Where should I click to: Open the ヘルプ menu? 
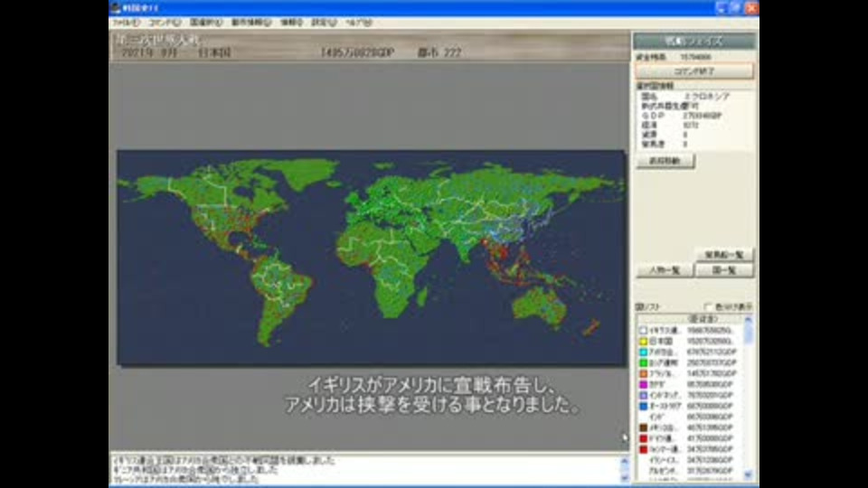coord(359,23)
